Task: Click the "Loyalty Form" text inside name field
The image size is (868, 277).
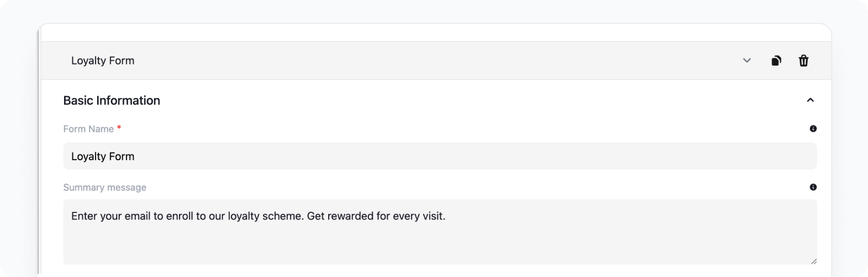Action: point(103,156)
